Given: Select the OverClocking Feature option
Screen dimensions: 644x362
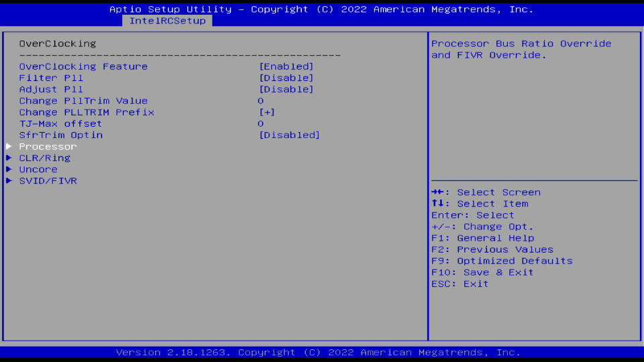Looking at the screenshot, I should tap(83, 66).
